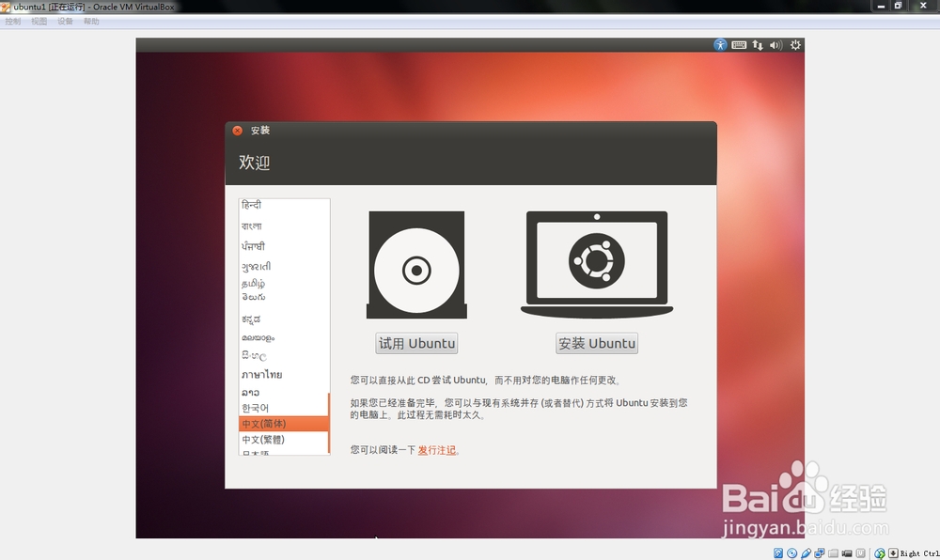940x560 pixels.
Task: Click the mouse integration status icon
Action: point(880,553)
